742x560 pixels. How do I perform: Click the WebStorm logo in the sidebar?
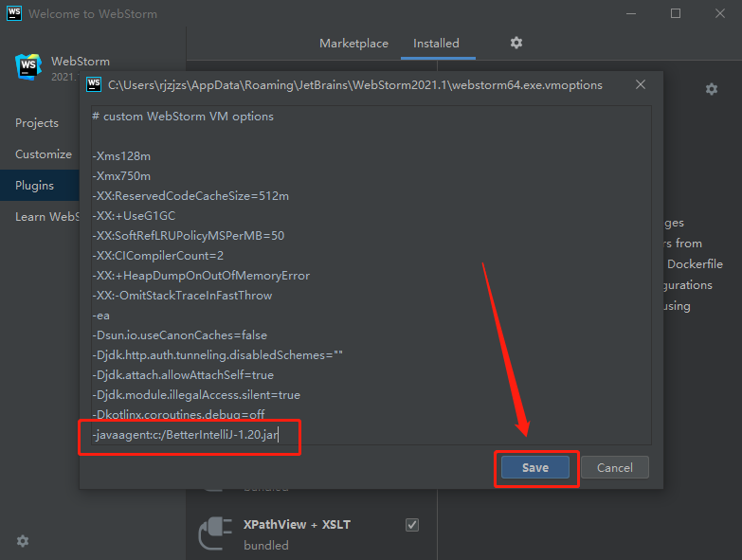(x=28, y=66)
